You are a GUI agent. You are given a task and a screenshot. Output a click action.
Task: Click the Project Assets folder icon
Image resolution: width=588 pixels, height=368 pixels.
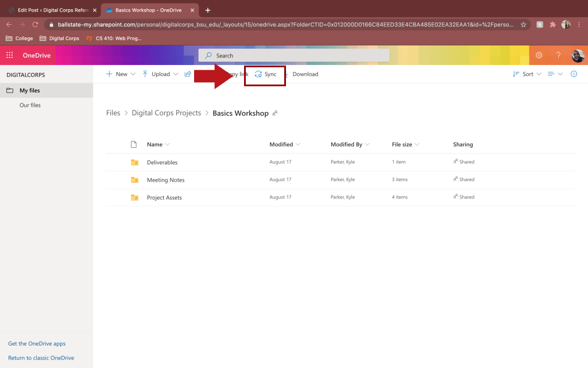pyautogui.click(x=134, y=198)
